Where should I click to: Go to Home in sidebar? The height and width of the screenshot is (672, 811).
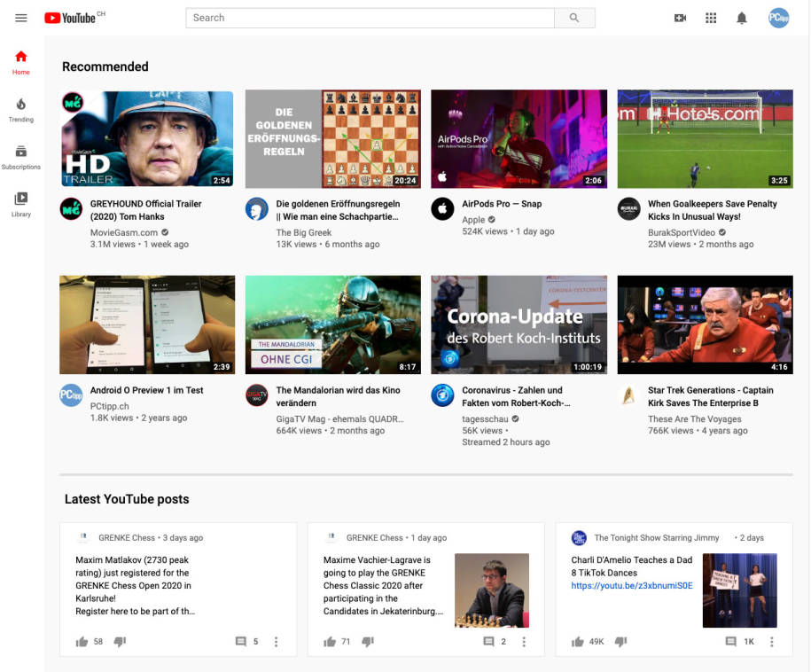pos(20,63)
